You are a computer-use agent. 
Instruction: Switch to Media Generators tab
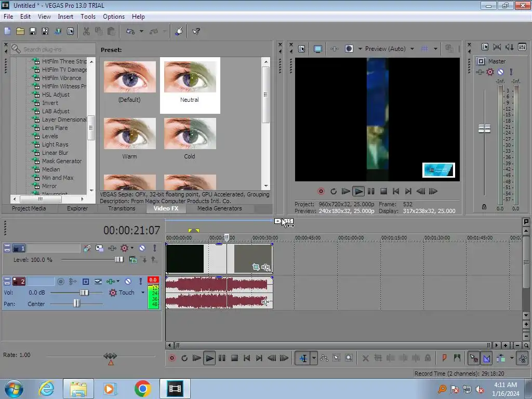pos(220,208)
